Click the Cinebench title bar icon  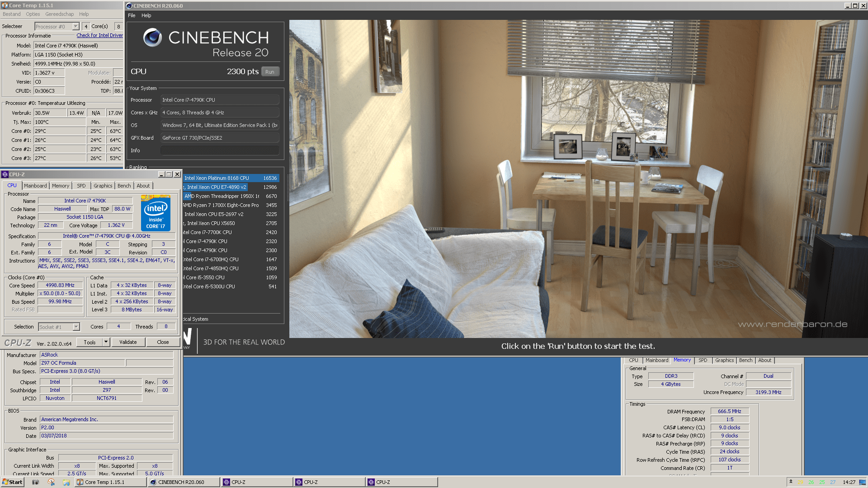click(x=129, y=6)
